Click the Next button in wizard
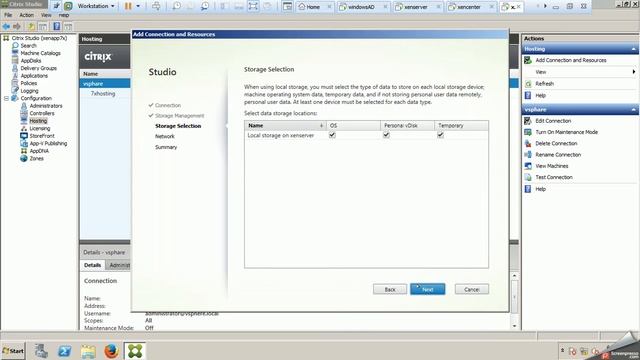The width and height of the screenshot is (640, 360). 427,289
